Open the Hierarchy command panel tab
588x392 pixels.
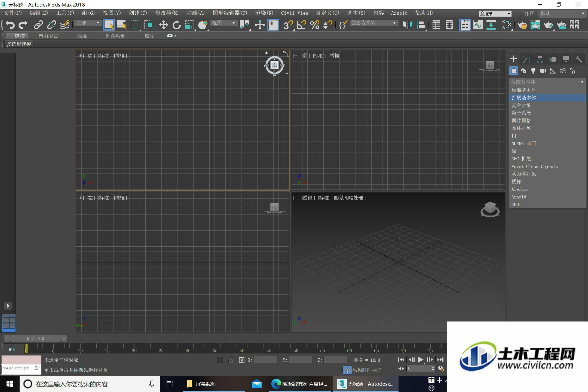pos(540,59)
